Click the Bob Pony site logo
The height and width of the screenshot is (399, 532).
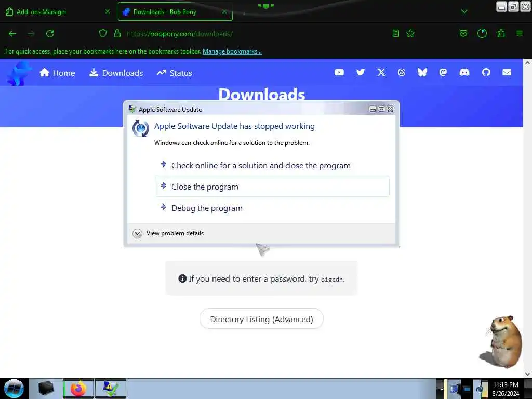point(19,73)
